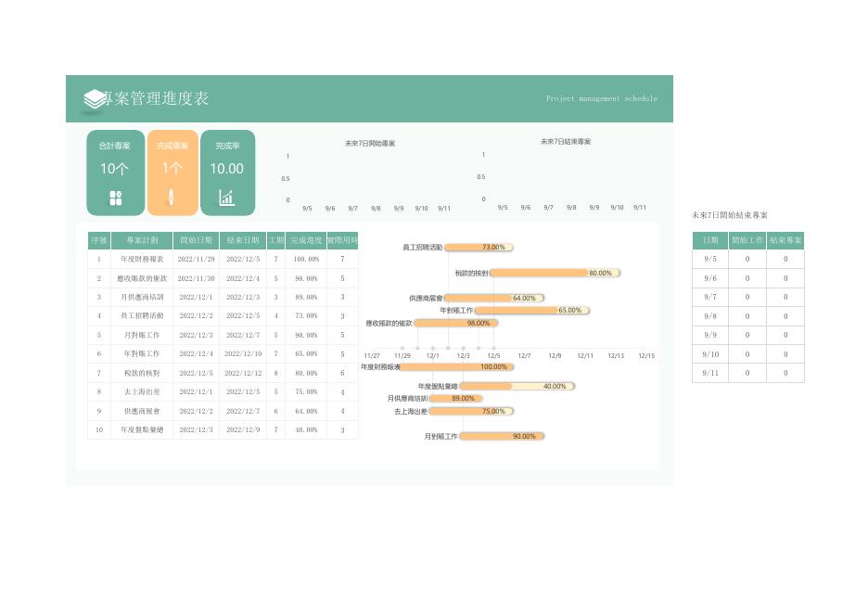This screenshot has width=868, height=614.
Task: Select the 年對賬工作 cell in table
Action: 142,353
